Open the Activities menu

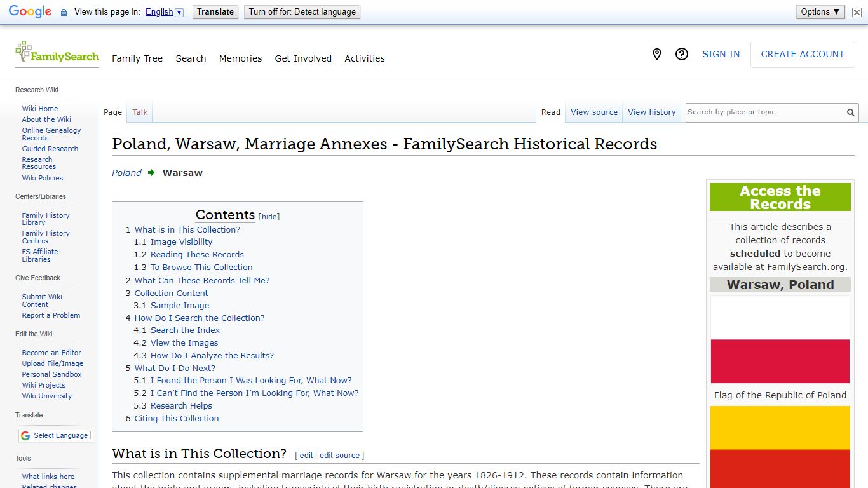(365, 58)
